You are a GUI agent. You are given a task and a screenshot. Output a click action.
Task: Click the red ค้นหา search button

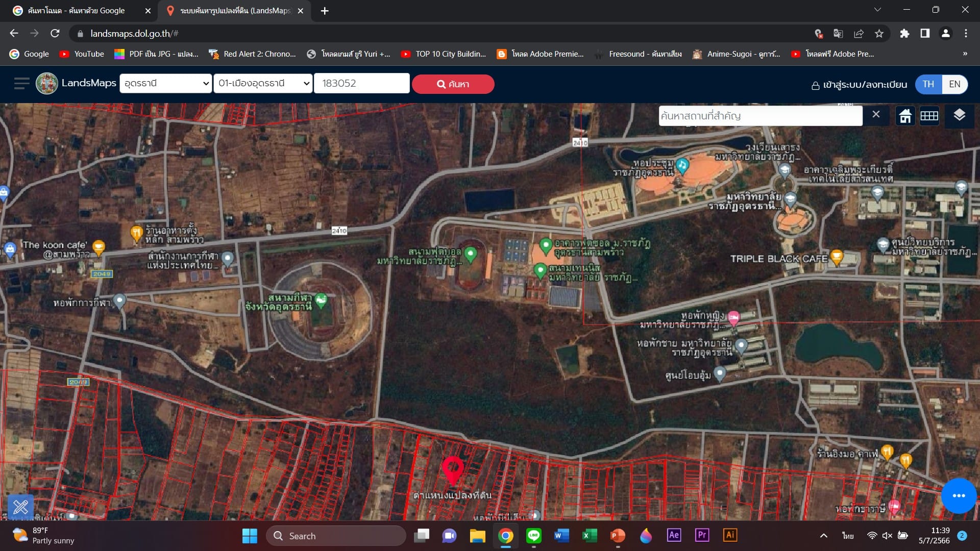[x=453, y=84]
